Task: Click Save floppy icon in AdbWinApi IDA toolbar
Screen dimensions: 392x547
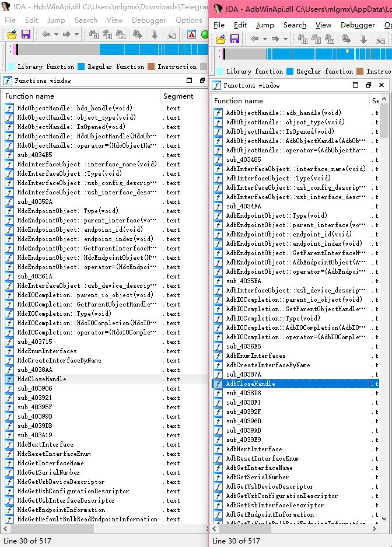Action: coord(235,39)
